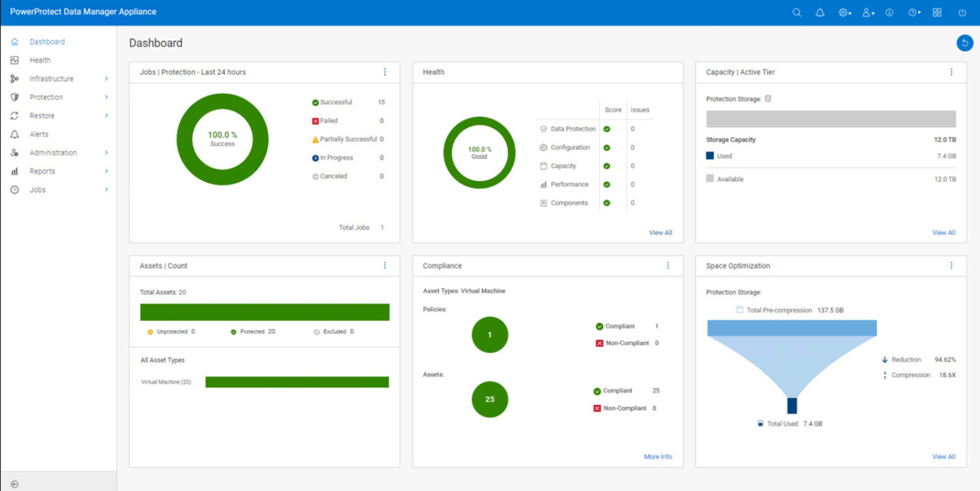Image resolution: width=980 pixels, height=491 pixels.
Task: Click More Info link in Compliance widget
Action: [658, 457]
